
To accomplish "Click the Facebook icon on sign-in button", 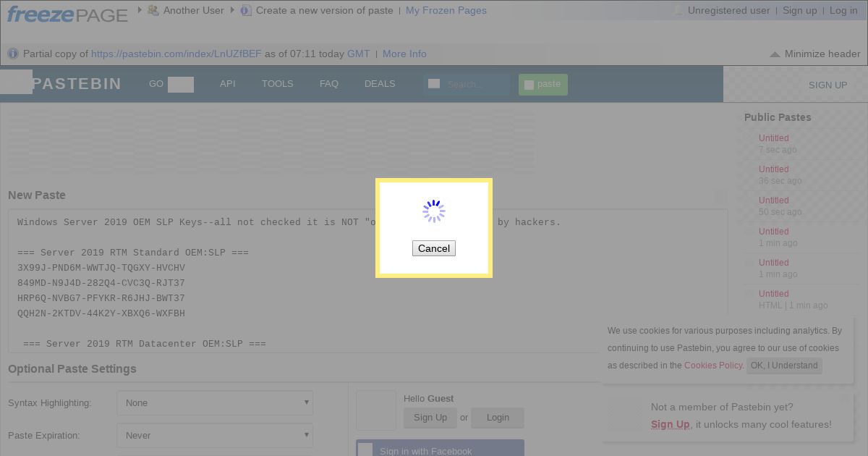I will click(x=366, y=450).
